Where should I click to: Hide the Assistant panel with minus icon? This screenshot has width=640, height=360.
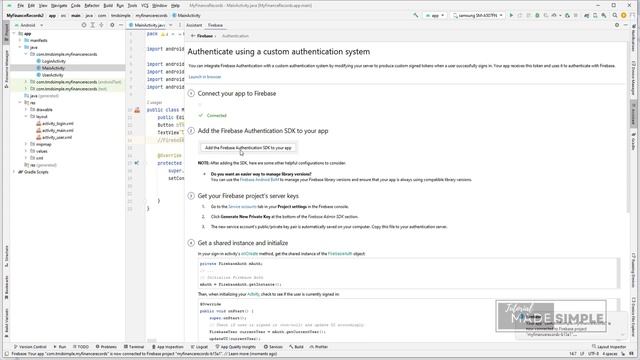[626, 25]
